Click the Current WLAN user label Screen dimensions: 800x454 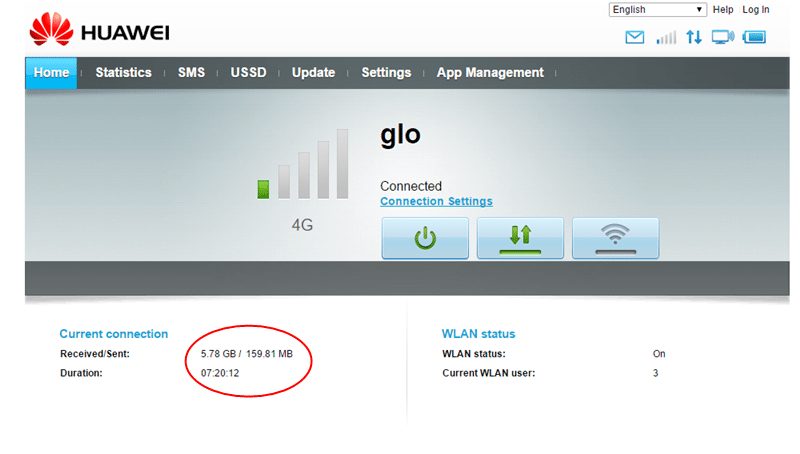pyautogui.click(x=489, y=373)
